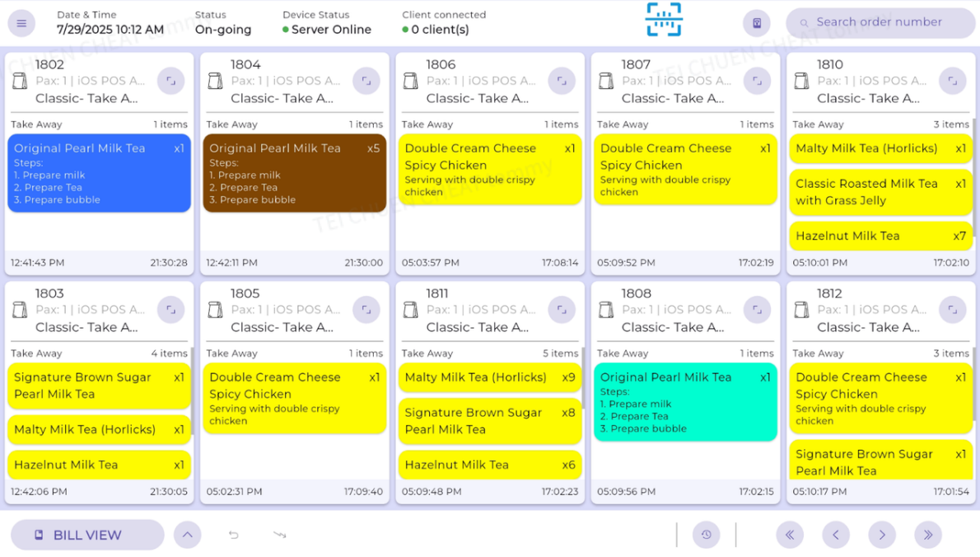Click the round icon left of search
The height and width of the screenshot is (557, 980).
tap(757, 23)
